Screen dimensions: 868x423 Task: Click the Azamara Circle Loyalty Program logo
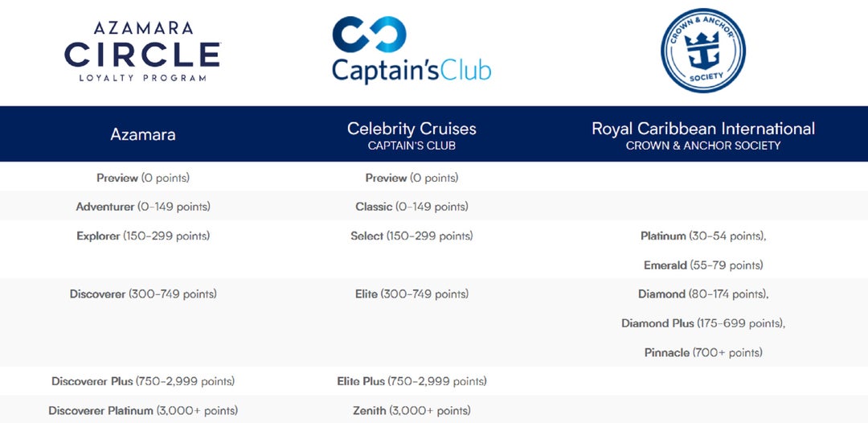click(x=142, y=52)
